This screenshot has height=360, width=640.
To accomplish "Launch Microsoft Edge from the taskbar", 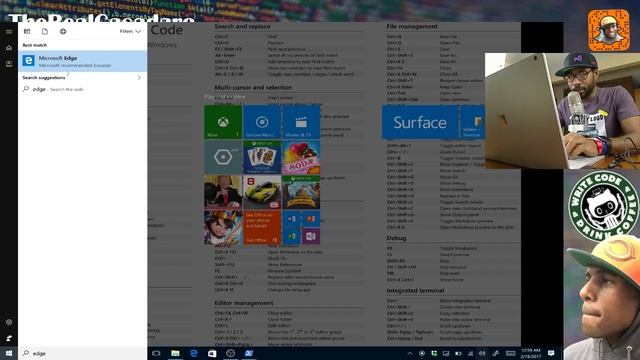I will point(194,353).
